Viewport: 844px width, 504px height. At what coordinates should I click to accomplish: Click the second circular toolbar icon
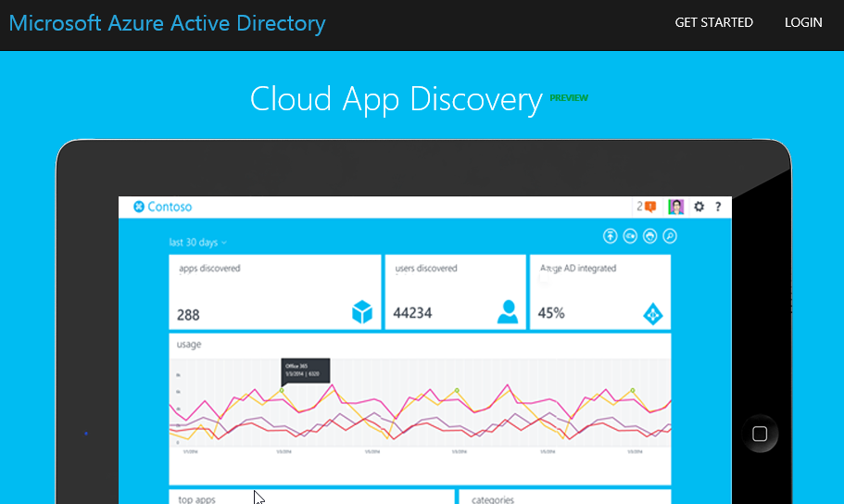630,236
